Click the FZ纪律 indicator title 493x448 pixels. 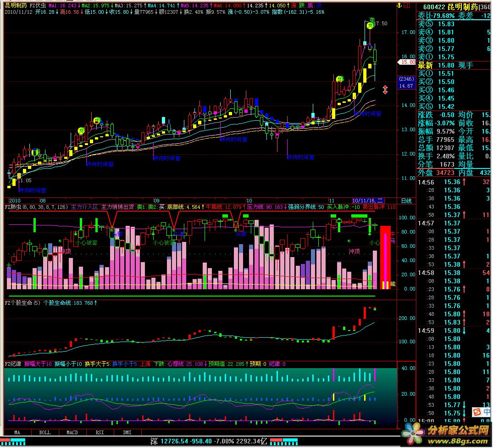click(13, 364)
